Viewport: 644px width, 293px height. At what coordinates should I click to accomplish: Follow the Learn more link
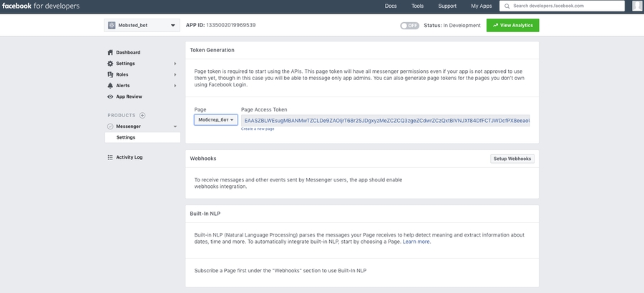[x=416, y=242]
